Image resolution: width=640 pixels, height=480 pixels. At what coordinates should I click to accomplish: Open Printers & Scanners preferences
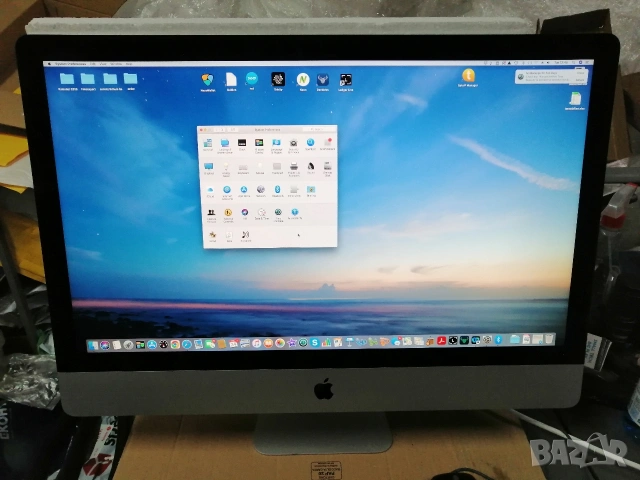294,169
